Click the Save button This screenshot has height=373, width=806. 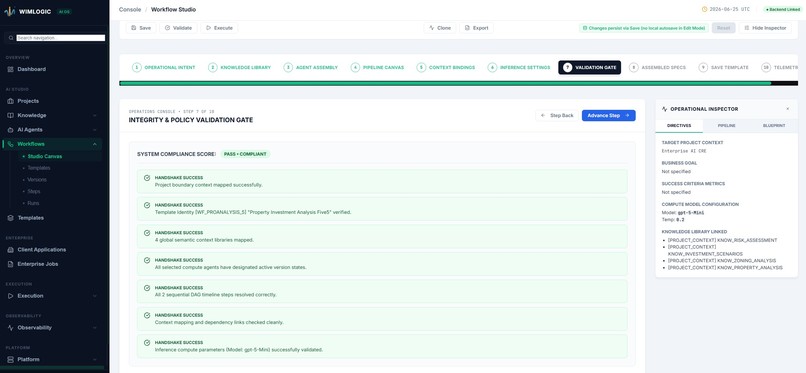coord(141,28)
